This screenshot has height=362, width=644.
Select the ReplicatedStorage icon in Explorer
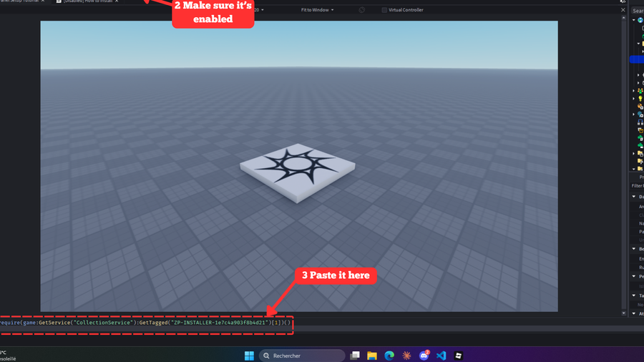pos(640,129)
